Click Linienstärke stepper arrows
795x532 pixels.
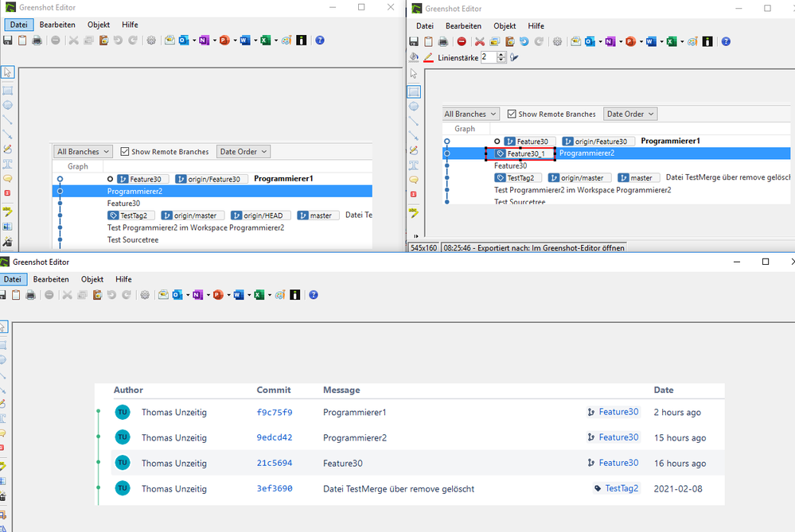click(501, 57)
